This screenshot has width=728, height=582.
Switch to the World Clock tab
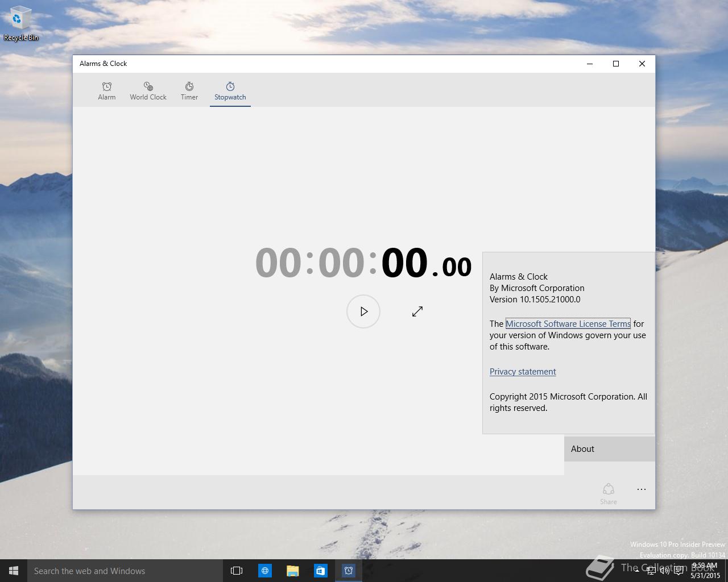pyautogui.click(x=148, y=91)
